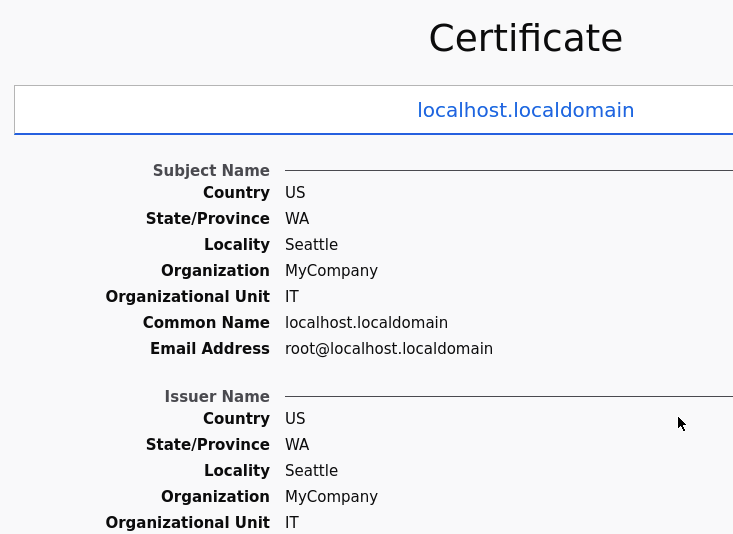733x534 pixels.
Task: Click the issuer's Country value US
Action: [x=295, y=419]
